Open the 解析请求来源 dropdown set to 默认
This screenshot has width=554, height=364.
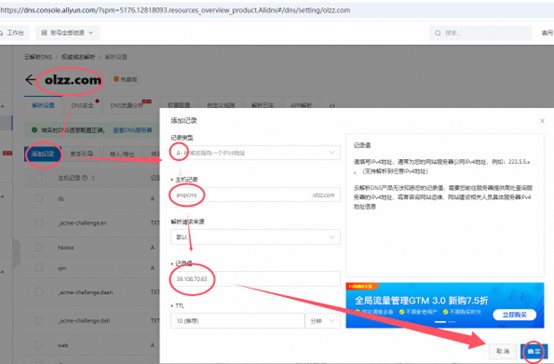click(x=255, y=237)
